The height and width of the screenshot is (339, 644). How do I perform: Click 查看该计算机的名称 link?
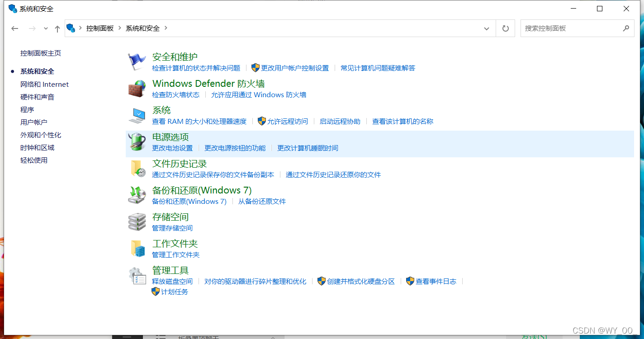coord(403,121)
